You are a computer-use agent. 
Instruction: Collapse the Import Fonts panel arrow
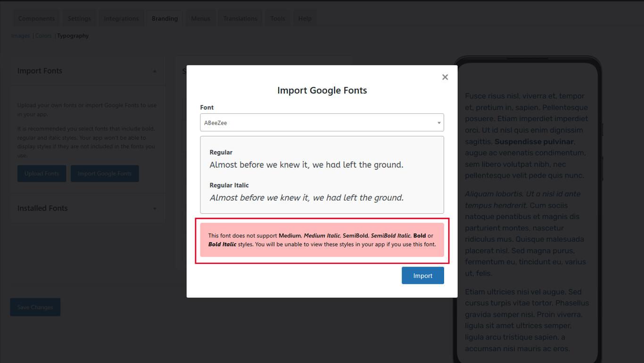(x=155, y=71)
